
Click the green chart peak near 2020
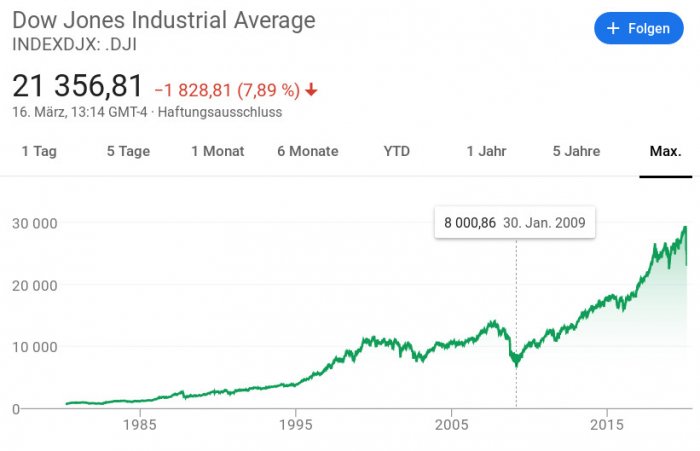[685, 229]
